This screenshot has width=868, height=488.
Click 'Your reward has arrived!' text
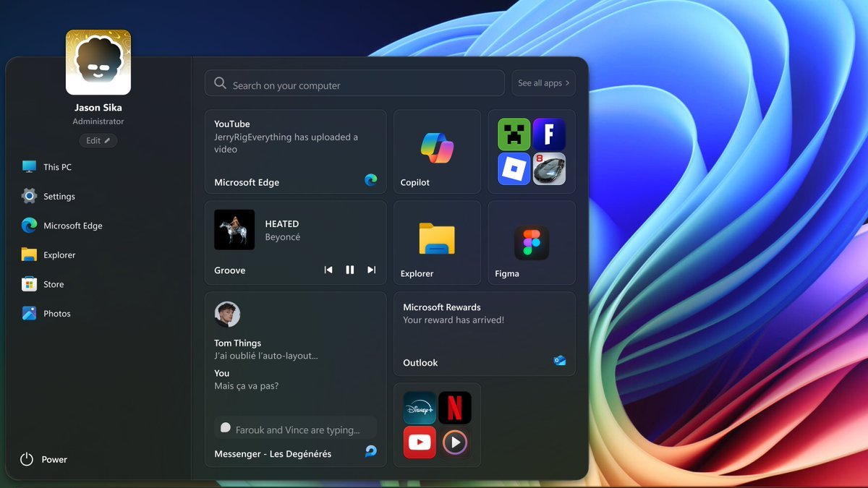pyautogui.click(x=454, y=320)
